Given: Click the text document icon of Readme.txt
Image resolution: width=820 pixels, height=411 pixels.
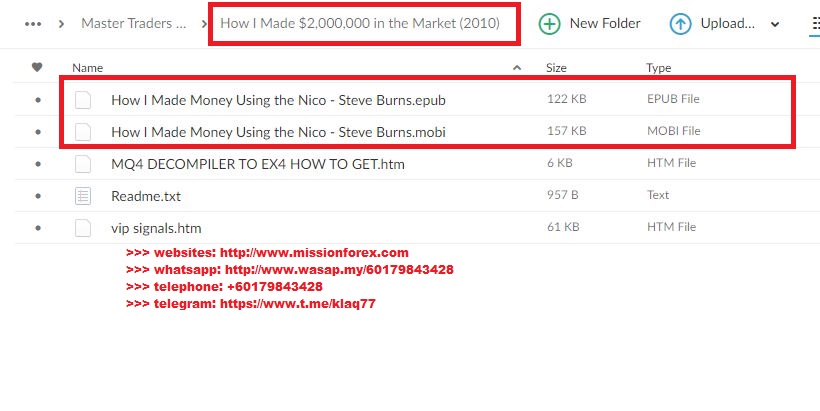Looking at the screenshot, I should pos(83,196).
